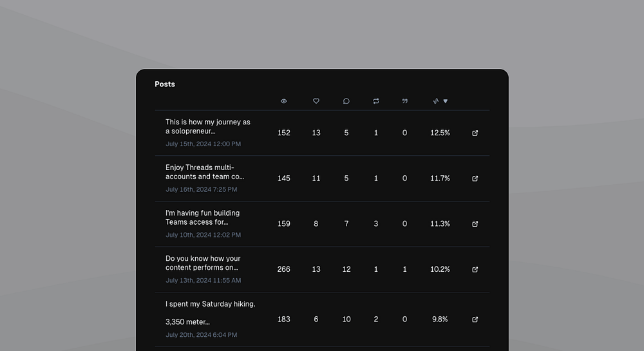This screenshot has width=644, height=351.
Task: Select the "I'm having fun building" post
Action: tap(202, 217)
